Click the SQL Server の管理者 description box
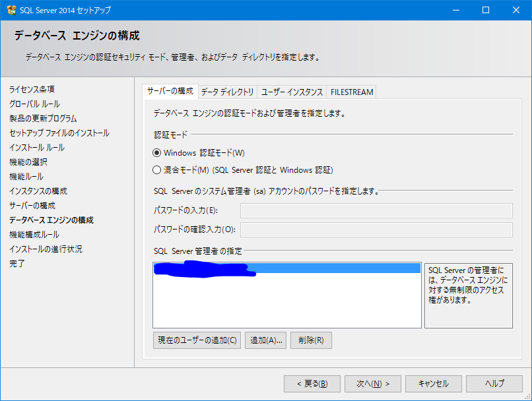The image size is (532, 401). pyautogui.click(x=469, y=295)
